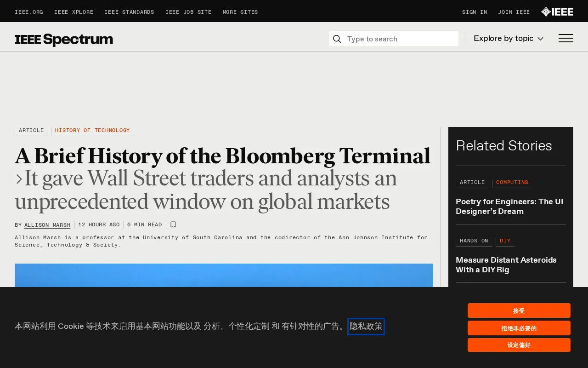Visit IEEE Standards in the top bar
The image size is (588, 368).
pos(129,12)
